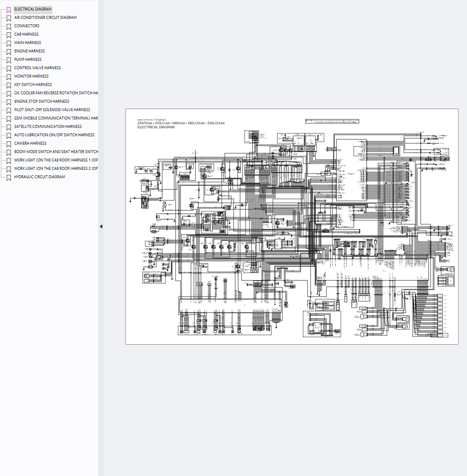467x476 pixels.
Task: Click the bookmark icon beside MONITOR HARNESS
Action: coord(9,77)
